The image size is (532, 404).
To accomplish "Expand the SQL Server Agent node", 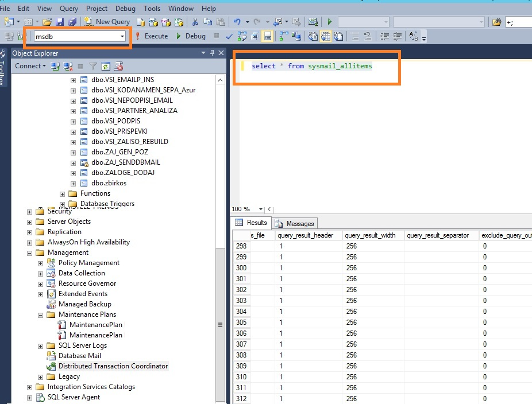I will 30,397.
